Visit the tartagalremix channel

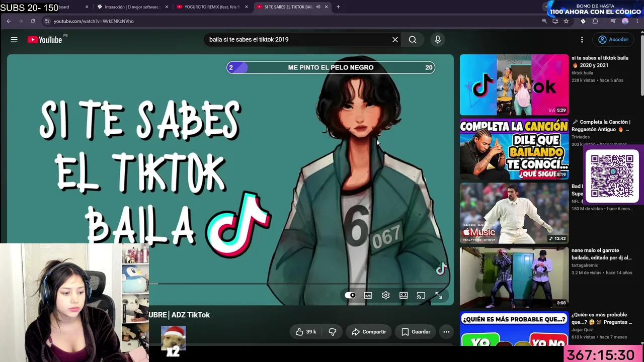pyautogui.click(x=585, y=265)
